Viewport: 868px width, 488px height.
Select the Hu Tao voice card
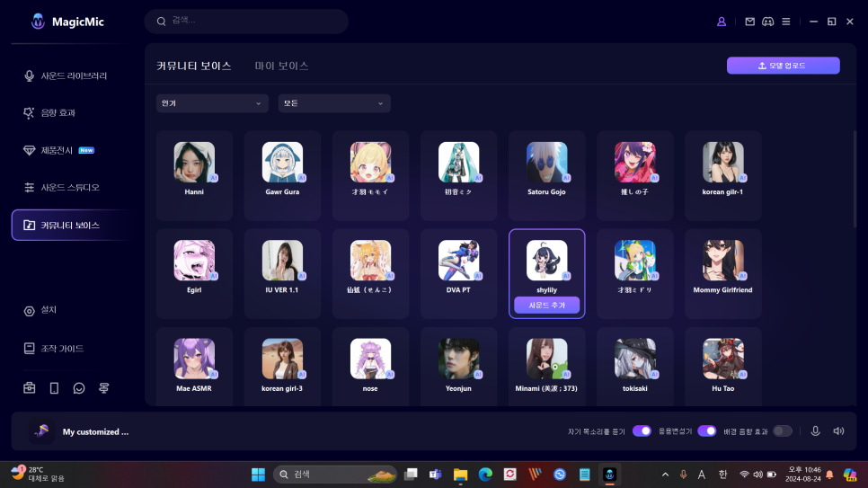tap(723, 367)
